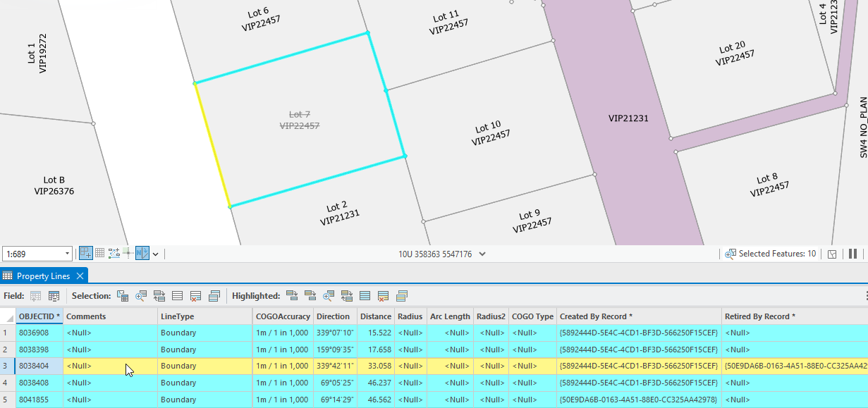Add a new field to the table
The image size is (868, 408).
(35, 296)
